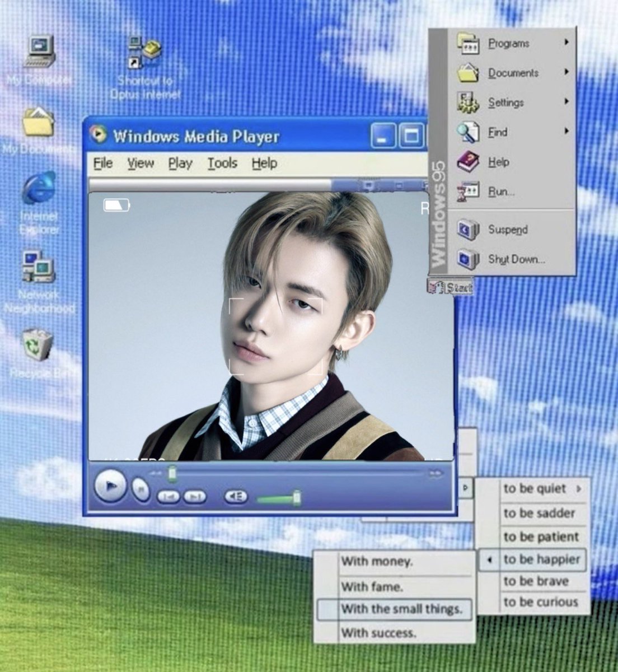Expand the Settings submenu arrow
618x672 pixels.
pyautogui.click(x=566, y=101)
